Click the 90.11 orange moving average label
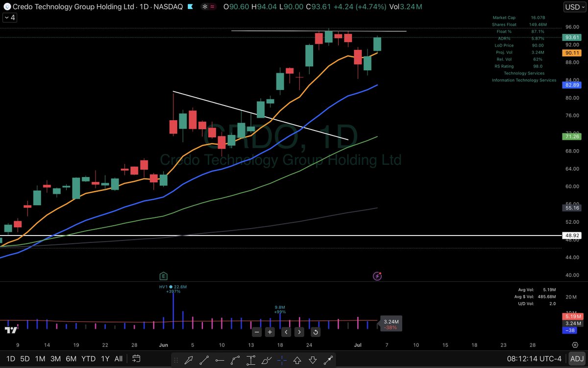 click(572, 53)
